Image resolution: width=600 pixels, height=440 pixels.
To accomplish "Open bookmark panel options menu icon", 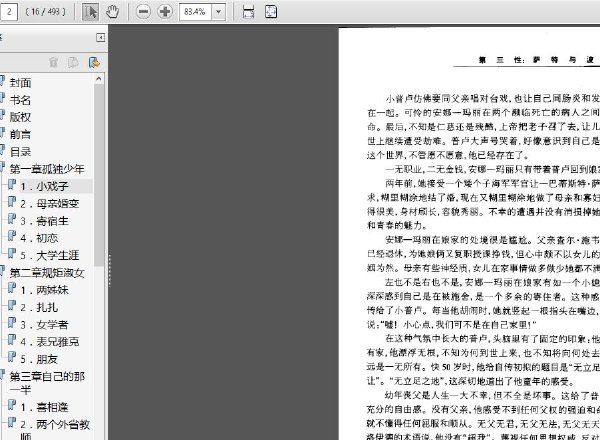I will pos(94,62).
